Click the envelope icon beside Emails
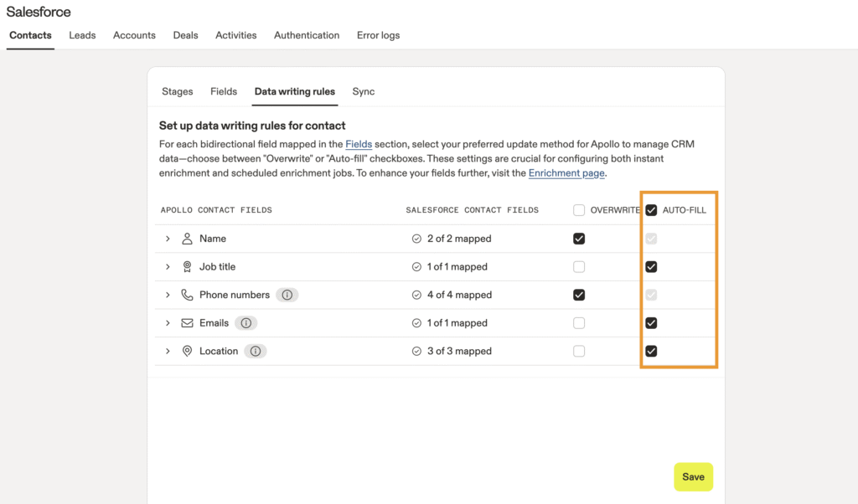 (187, 323)
